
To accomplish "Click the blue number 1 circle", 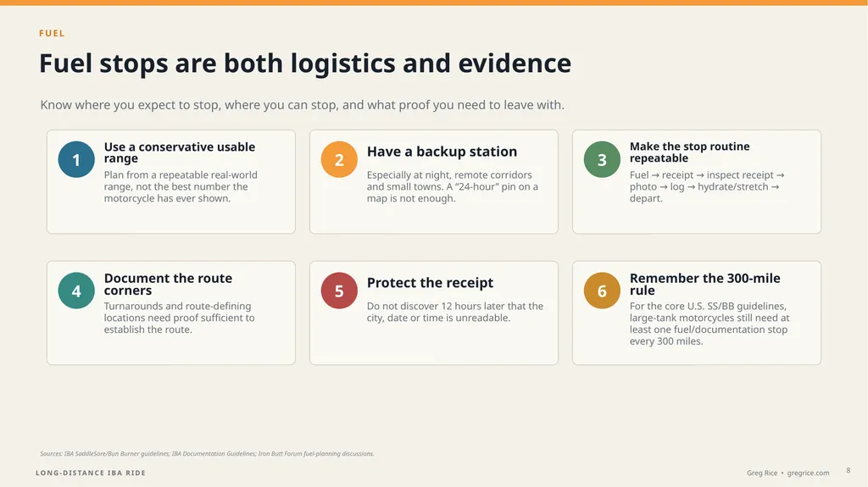I will (x=76, y=159).
